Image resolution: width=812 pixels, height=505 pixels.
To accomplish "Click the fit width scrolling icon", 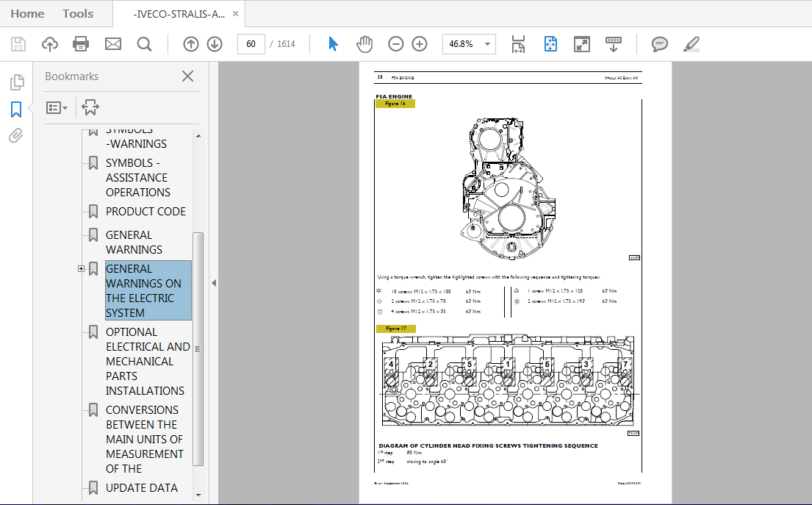I will (518, 44).
